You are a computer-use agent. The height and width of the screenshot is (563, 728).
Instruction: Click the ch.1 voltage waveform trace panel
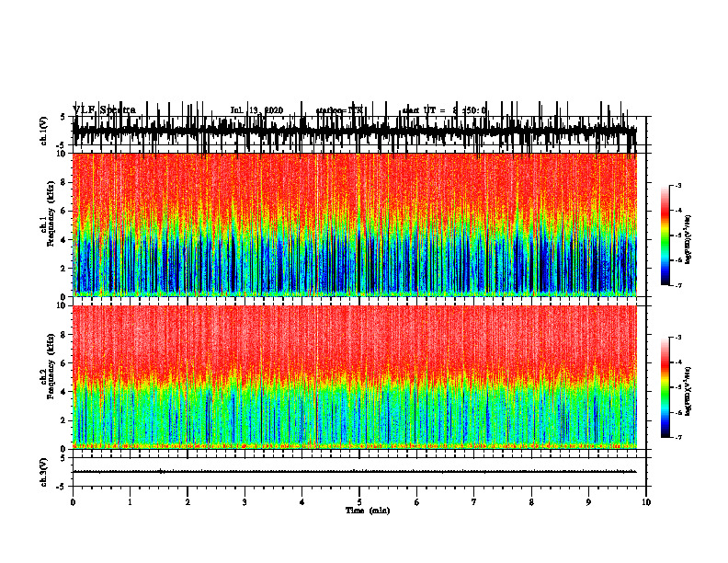click(359, 131)
